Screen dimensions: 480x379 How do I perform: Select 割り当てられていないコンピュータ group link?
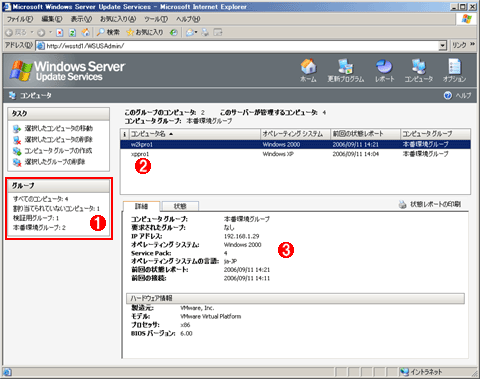[x=56, y=209]
